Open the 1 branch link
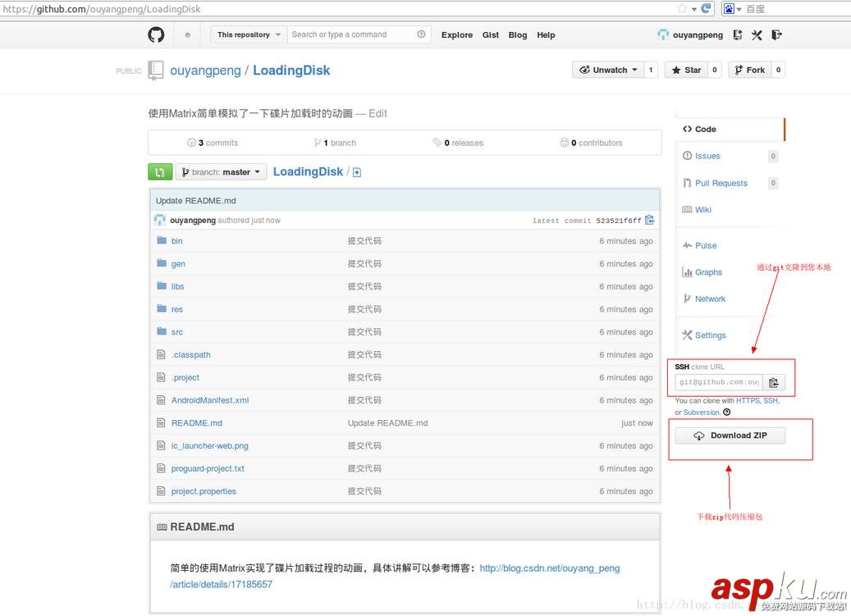Image resolution: width=851 pixels, height=616 pixels. click(335, 143)
